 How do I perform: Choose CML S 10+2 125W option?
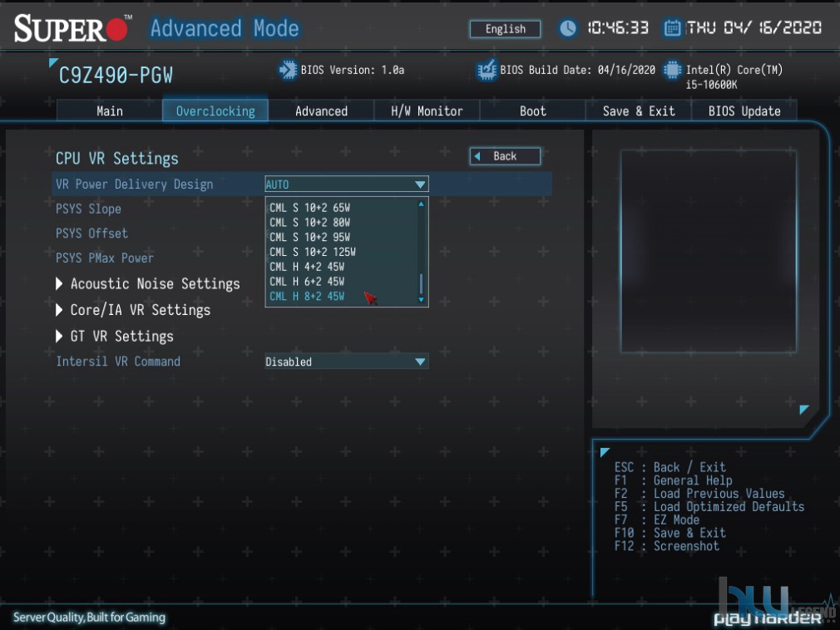pos(313,252)
